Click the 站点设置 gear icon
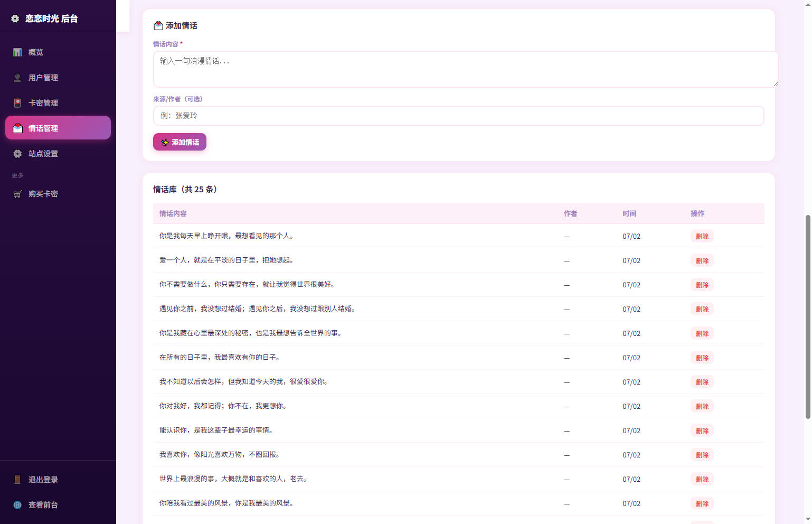Viewport: 812px width, 524px height. (x=17, y=154)
